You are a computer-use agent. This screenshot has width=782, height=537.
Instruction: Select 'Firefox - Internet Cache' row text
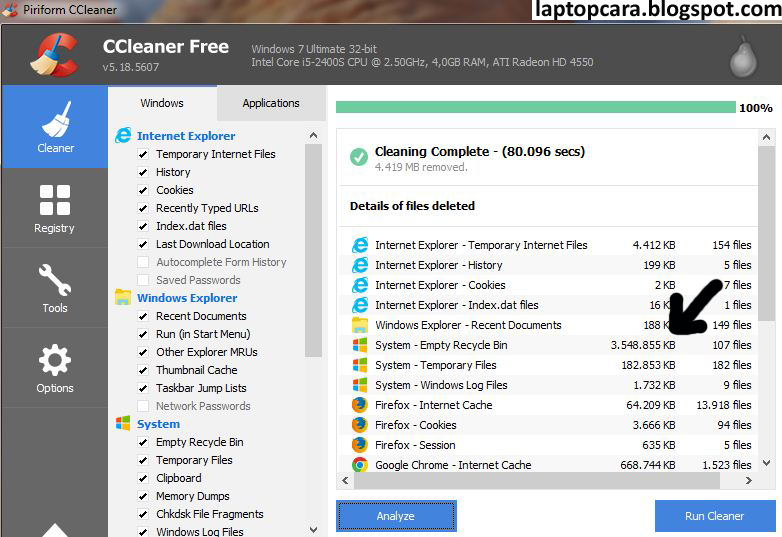click(433, 405)
